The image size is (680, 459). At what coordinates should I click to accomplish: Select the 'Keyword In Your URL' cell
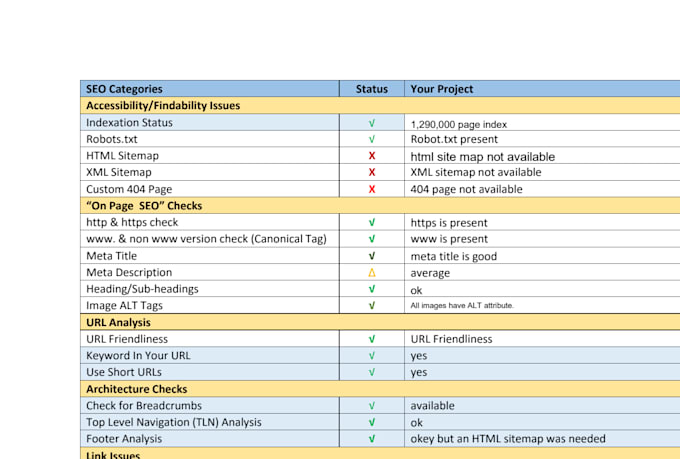coord(210,356)
